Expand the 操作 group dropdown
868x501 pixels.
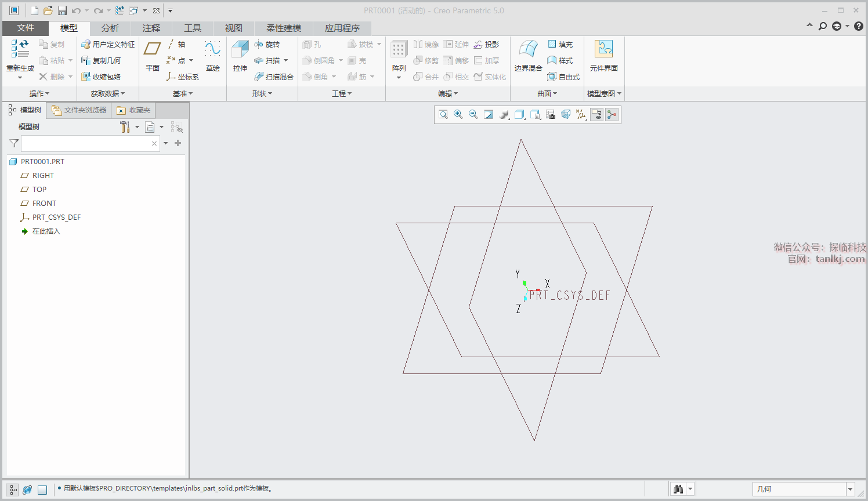pyautogui.click(x=39, y=93)
